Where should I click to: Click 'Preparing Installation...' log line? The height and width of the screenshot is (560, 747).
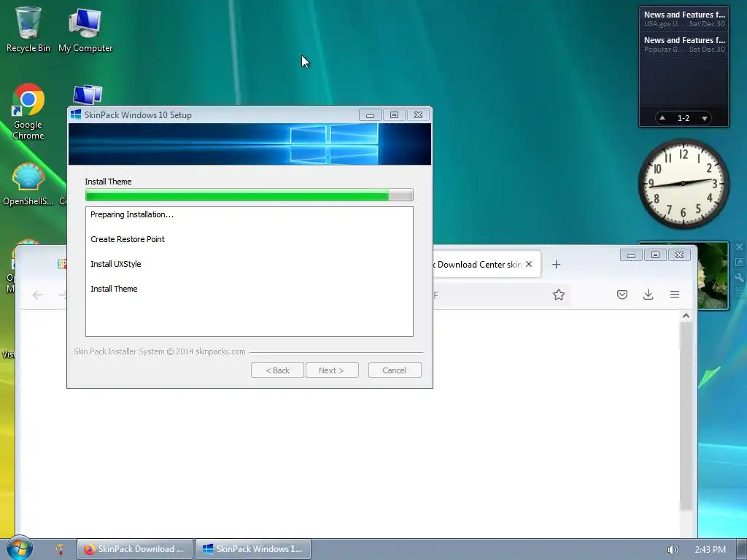pos(132,214)
